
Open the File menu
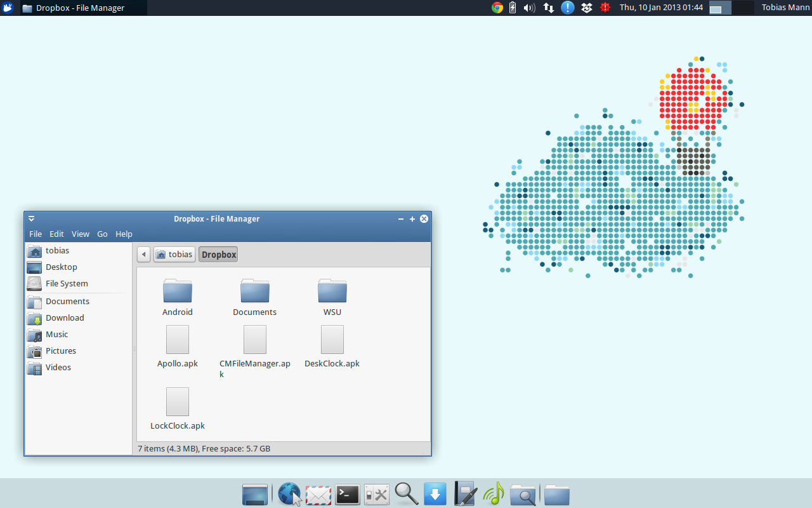click(x=36, y=234)
